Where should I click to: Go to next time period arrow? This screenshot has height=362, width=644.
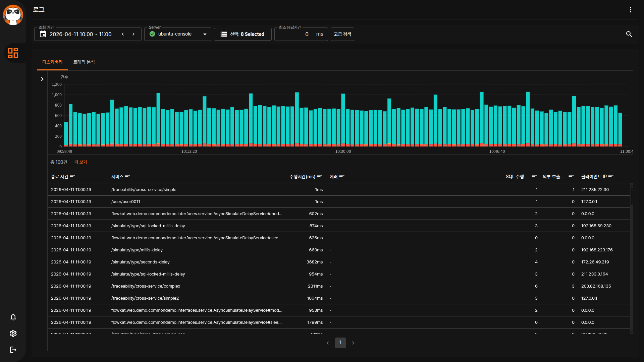coord(133,34)
